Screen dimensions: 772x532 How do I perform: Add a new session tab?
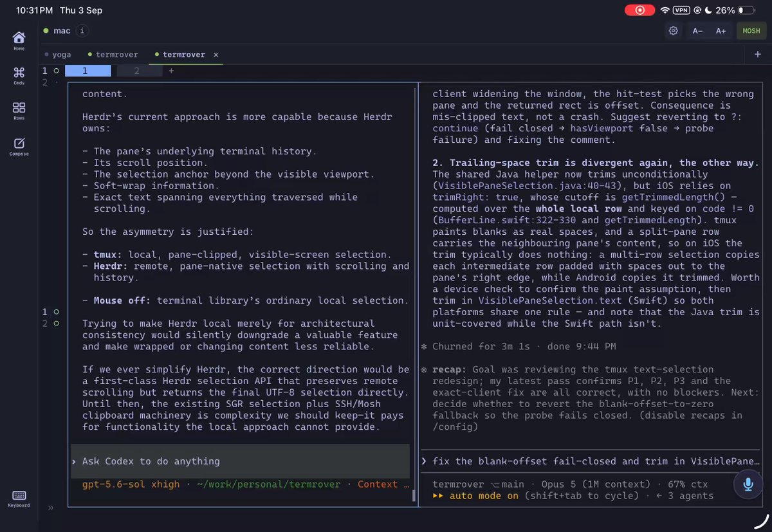click(x=757, y=55)
